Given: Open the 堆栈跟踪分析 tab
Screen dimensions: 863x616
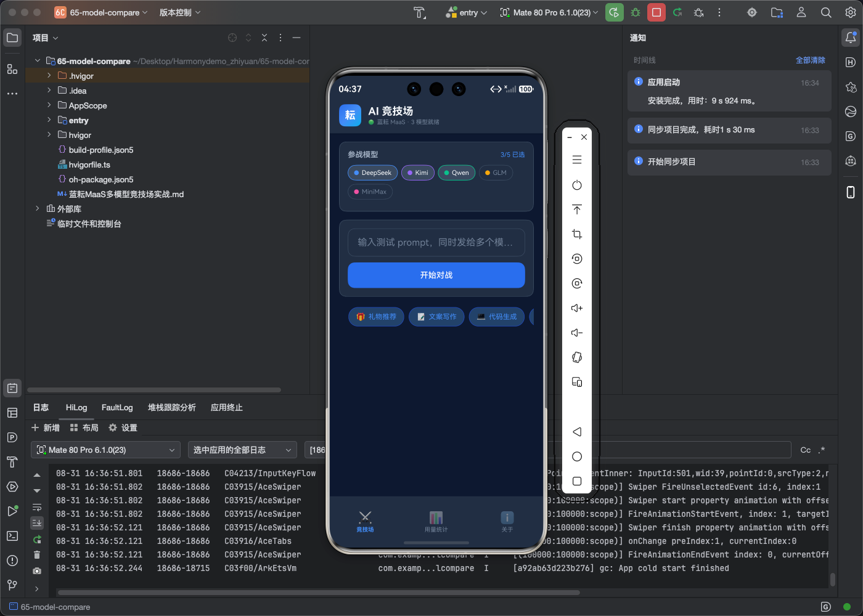Looking at the screenshot, I should [x=172, y=408].
